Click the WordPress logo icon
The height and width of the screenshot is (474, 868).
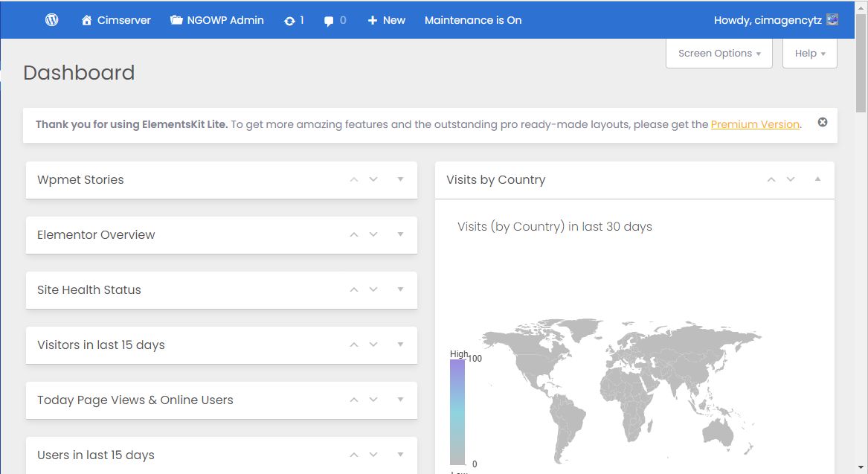point(52,20)
